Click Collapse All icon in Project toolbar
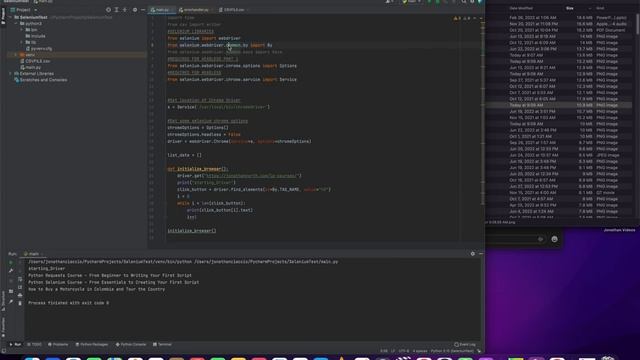 pyautogui.click(x=125, y=10)
